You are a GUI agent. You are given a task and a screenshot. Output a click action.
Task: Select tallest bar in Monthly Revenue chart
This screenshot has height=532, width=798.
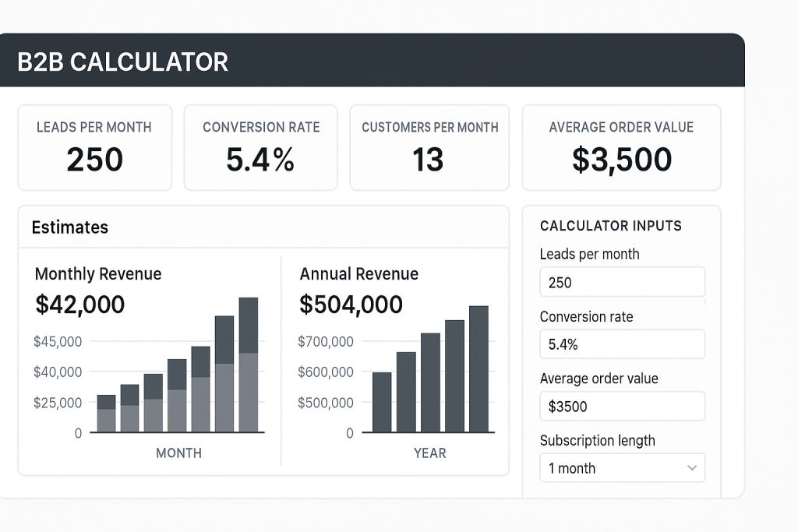249,365
